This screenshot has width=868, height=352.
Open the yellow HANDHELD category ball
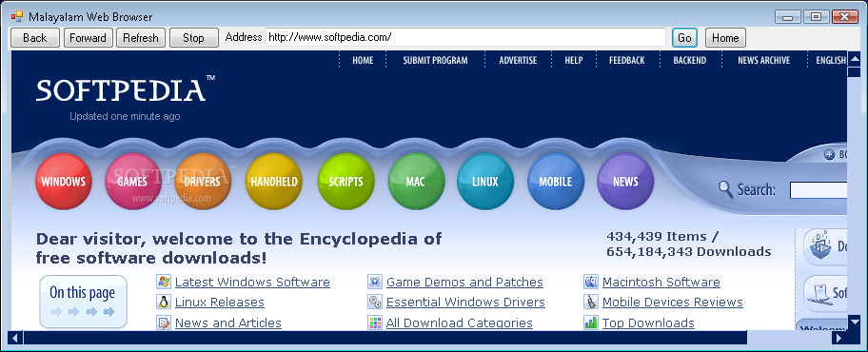(x=274, y=181)
